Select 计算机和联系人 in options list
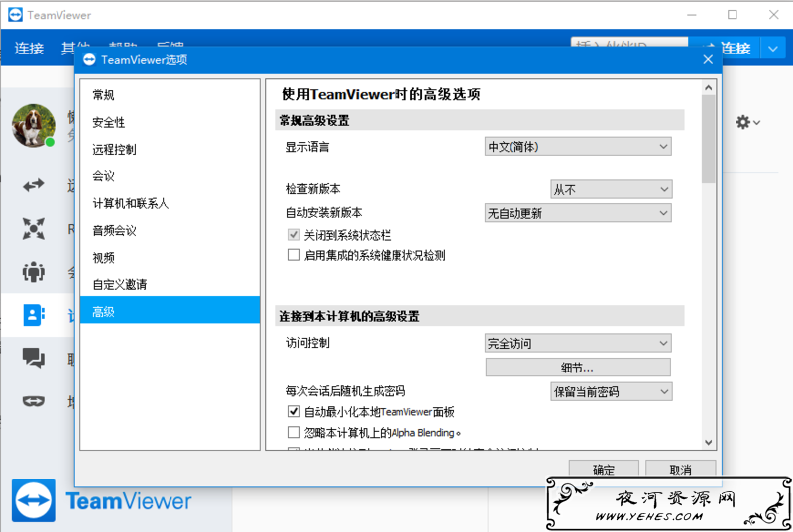This screenshot has width=793, height=532. (x=170, y=203)
